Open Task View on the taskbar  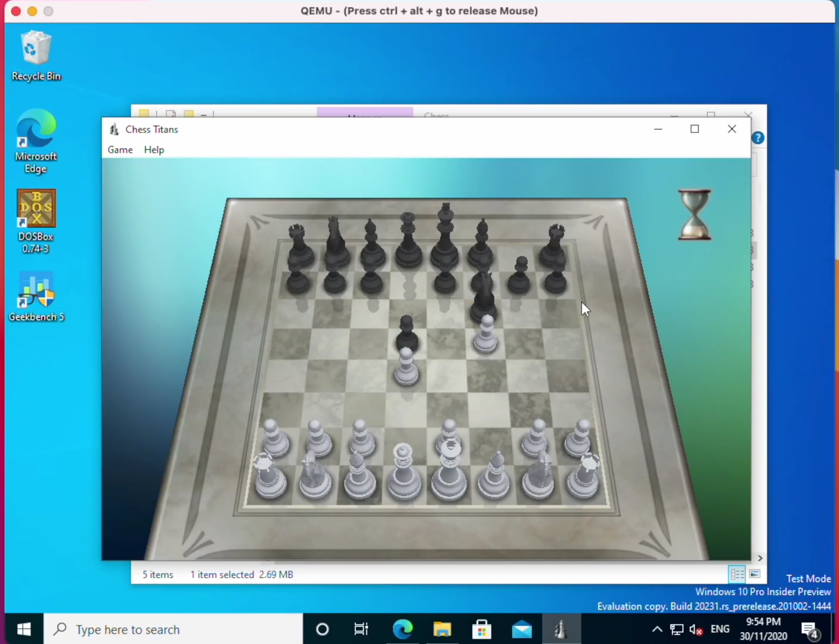pyautogui.click(x=361, y=629)
